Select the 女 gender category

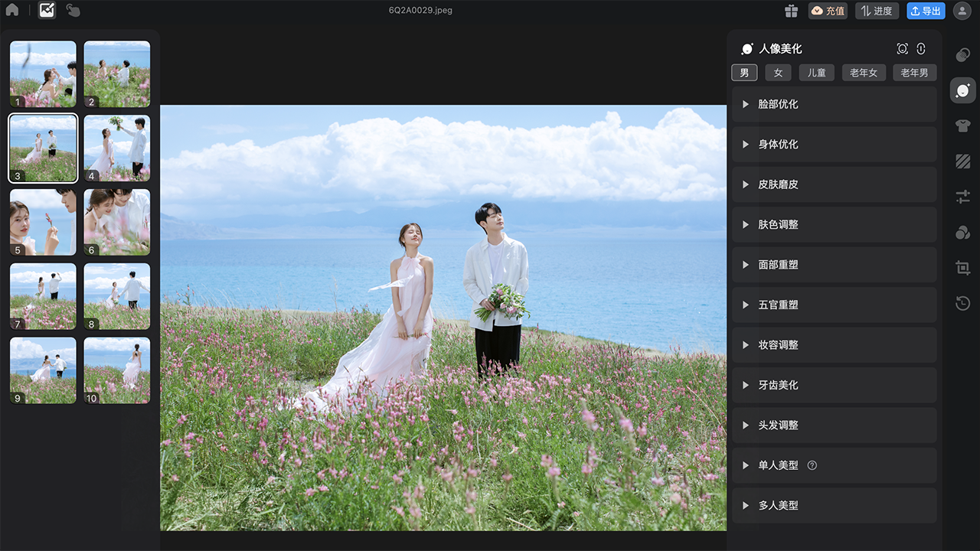pyautogui.click(x=778, y=73)
